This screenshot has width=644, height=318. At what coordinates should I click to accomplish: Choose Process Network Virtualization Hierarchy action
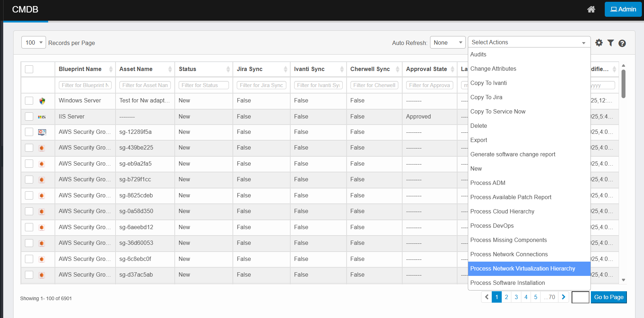(522, 268)
